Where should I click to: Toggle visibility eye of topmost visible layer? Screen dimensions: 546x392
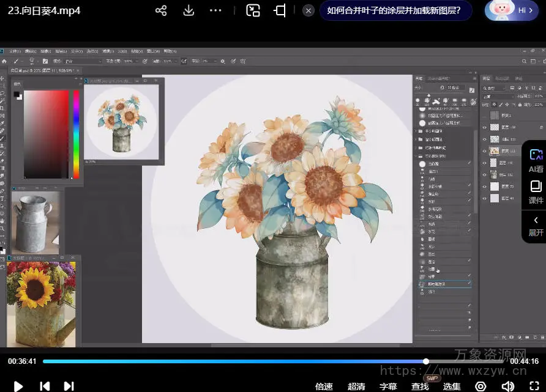click(x=485, y=127)
